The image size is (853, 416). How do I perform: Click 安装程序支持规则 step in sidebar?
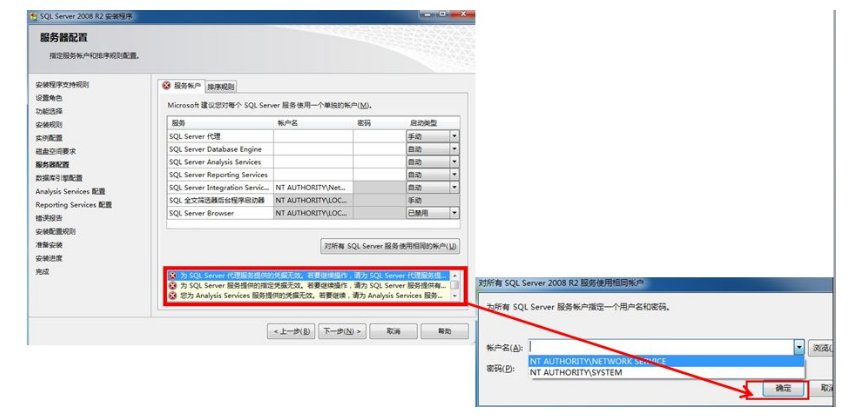pyautogui.click(x=62, y=85)
